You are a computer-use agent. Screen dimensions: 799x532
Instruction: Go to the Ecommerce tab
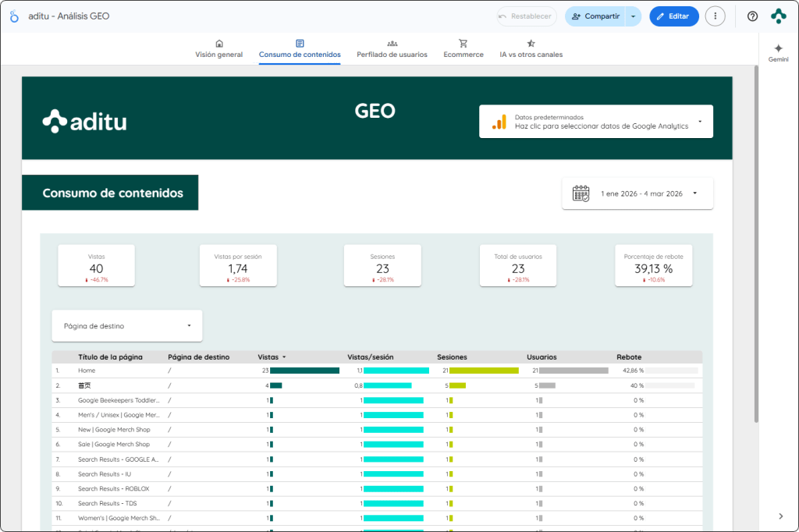tap(463, 49)
